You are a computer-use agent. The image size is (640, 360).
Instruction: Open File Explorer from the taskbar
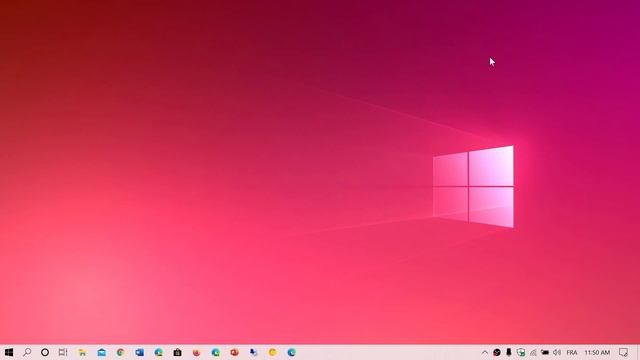click(x=82, y=352)
